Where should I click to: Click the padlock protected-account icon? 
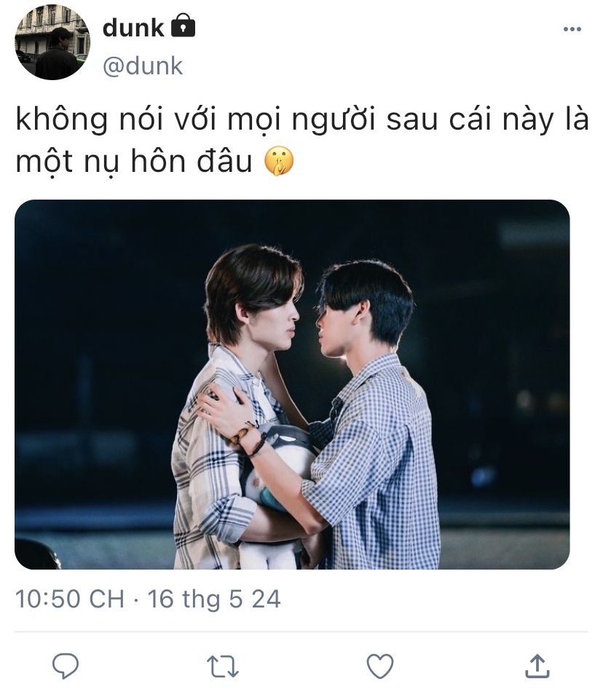pyautogui.click(x=184, y=25)
